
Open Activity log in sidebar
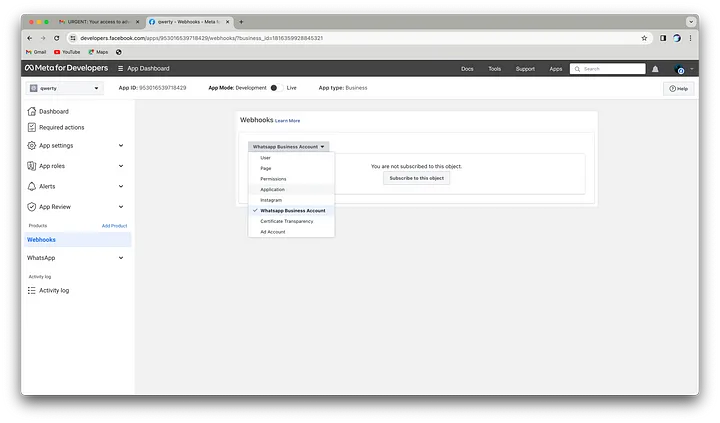point(54,290)
